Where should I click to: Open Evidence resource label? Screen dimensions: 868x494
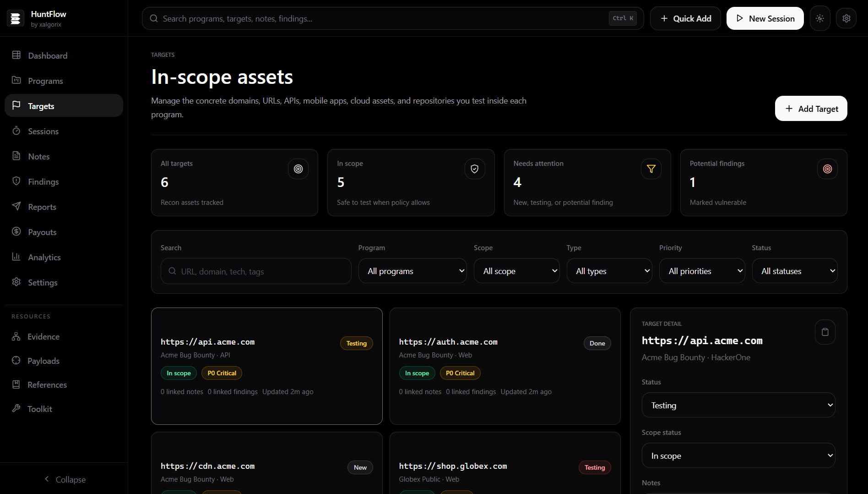point(43,336)
